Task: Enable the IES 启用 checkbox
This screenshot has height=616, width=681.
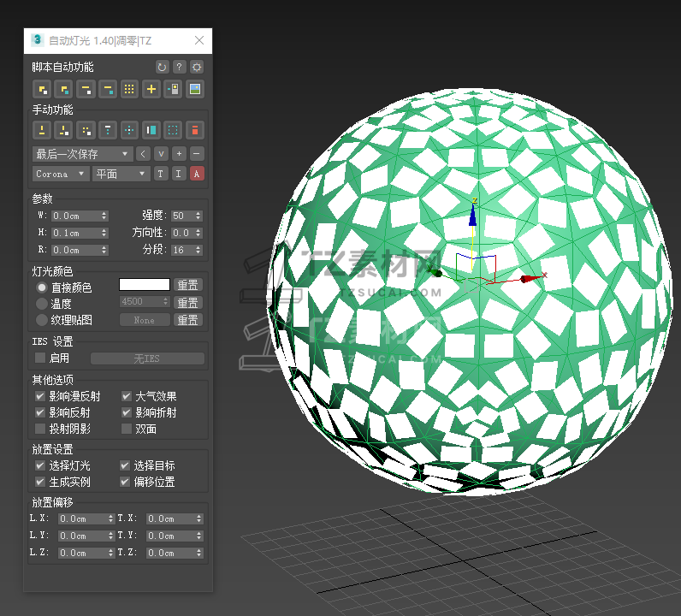Action: point(40,358)
